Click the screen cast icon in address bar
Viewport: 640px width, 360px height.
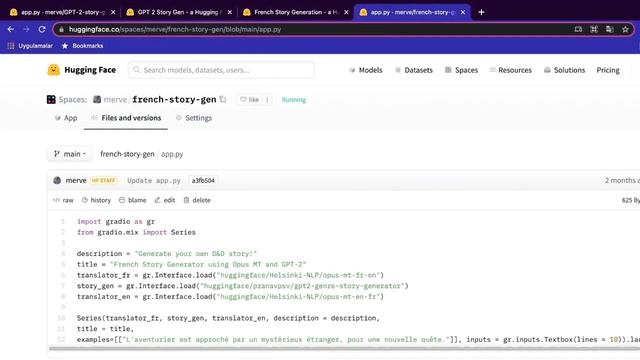pos(578,29)
